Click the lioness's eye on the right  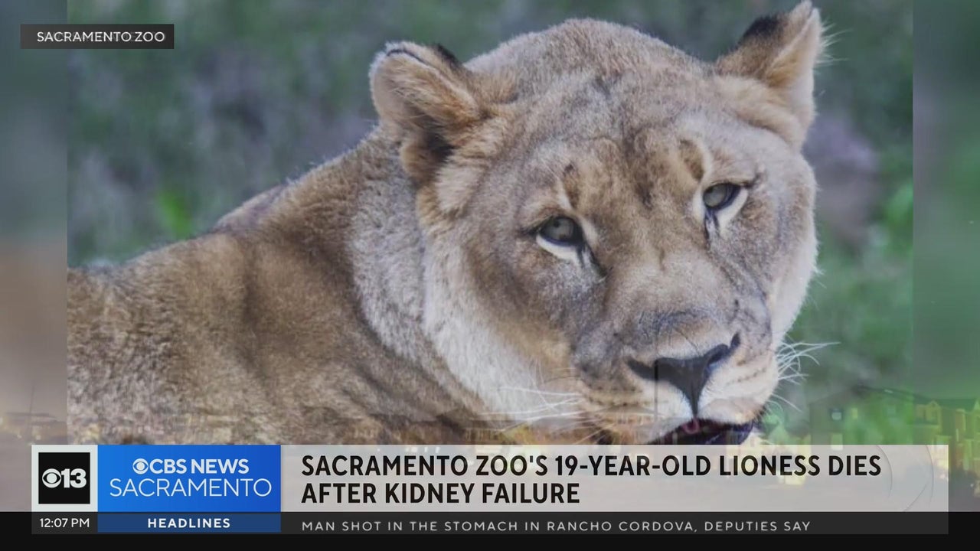pos(720,196)
